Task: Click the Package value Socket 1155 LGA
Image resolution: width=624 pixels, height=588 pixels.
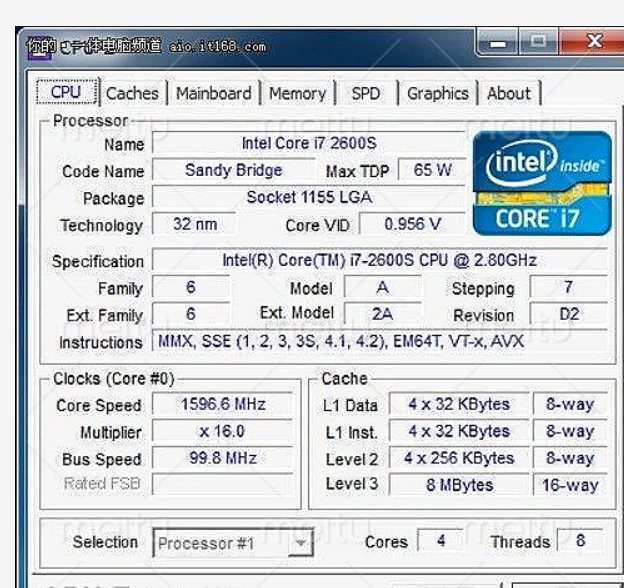Action: tap(309, 197)
